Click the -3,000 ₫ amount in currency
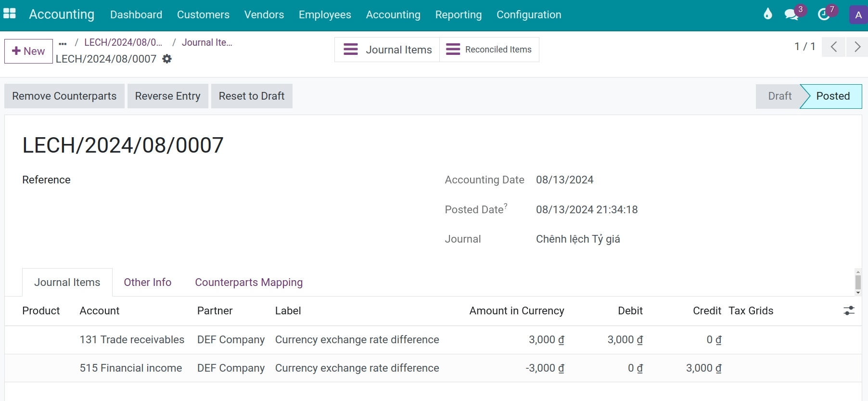 click(545, 368)
